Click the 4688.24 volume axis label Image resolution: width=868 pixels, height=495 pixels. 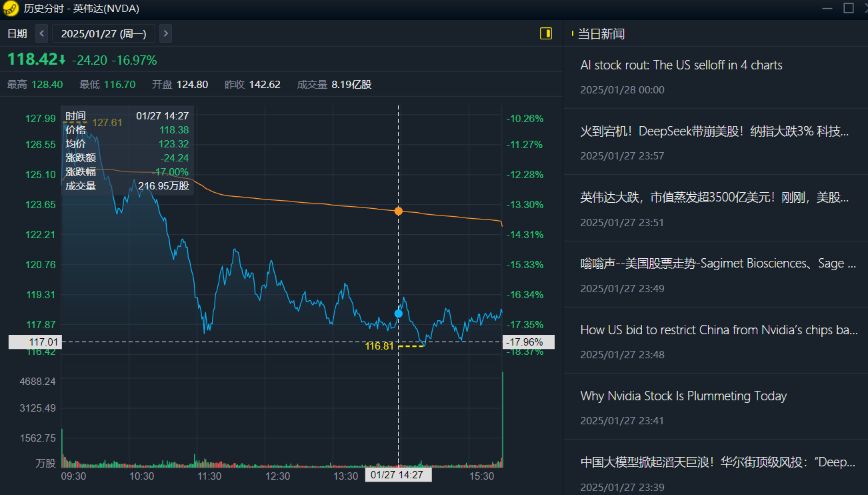(x=39, y=381)
